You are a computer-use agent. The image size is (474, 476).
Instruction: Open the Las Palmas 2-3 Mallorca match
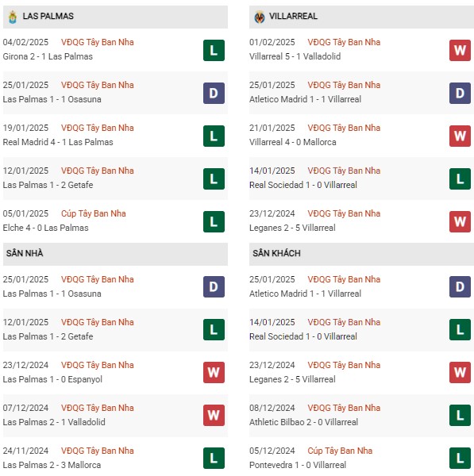pyautogui.click(x=52, y=465)
